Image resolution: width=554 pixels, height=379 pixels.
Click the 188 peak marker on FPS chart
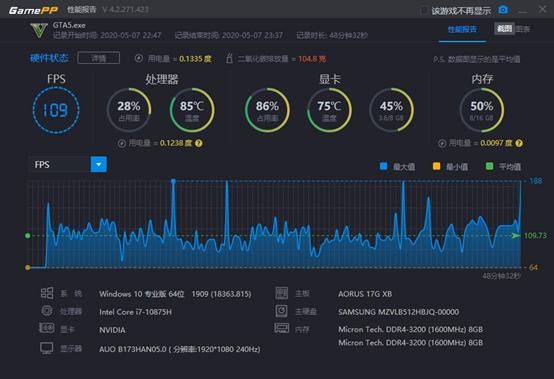173,181
